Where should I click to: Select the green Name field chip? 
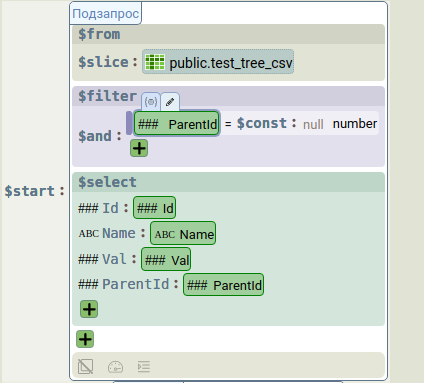click(x=183, y=234)
